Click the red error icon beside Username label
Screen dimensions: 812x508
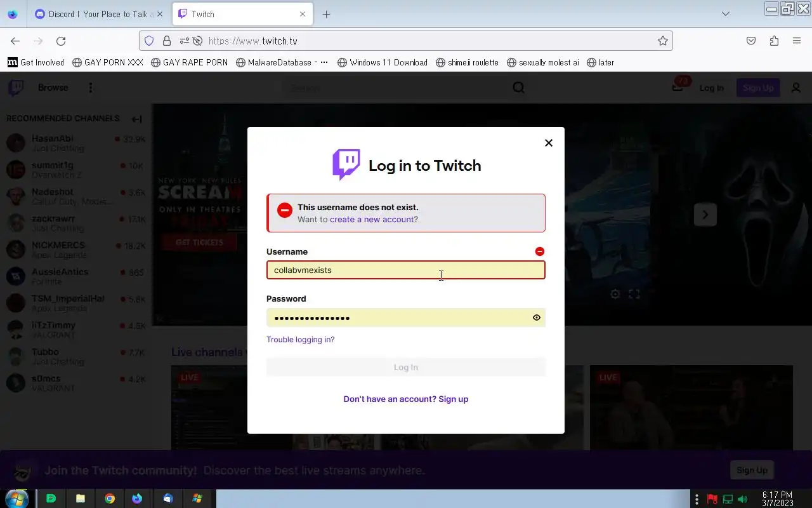pyautogui.click(x=540, y=251)
